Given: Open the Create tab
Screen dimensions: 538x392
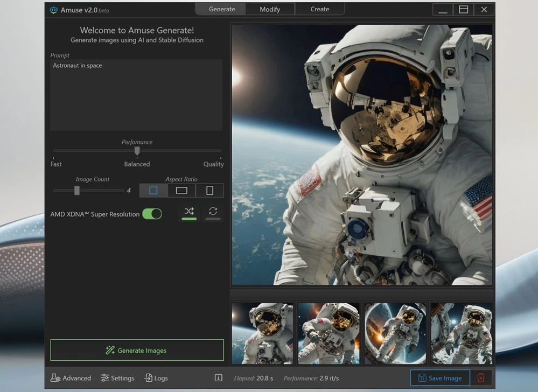Looking at the screenshot, I should 319,9.
